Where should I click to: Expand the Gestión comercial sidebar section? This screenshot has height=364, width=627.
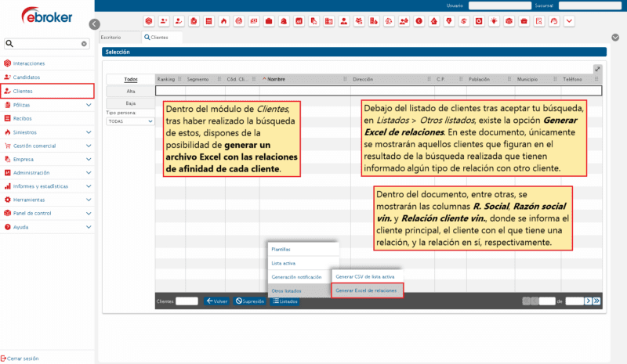click(x=89, y=146)
